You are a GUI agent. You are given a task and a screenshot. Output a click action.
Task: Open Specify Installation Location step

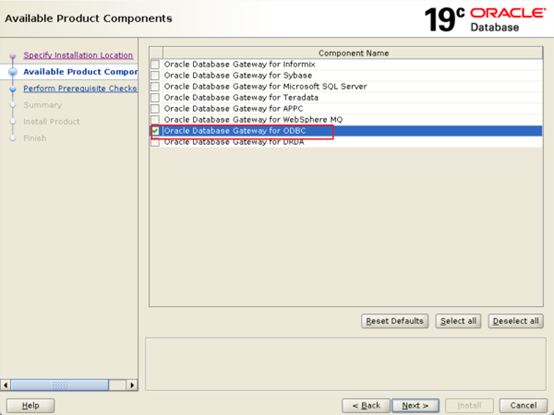78,55
